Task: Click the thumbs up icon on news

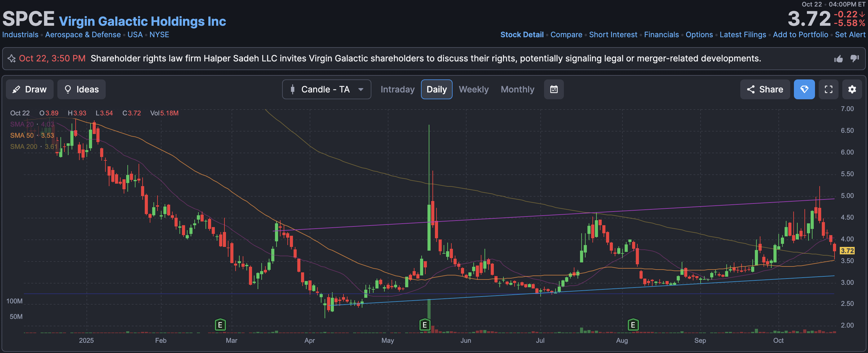Action: (x=838, y=59)
